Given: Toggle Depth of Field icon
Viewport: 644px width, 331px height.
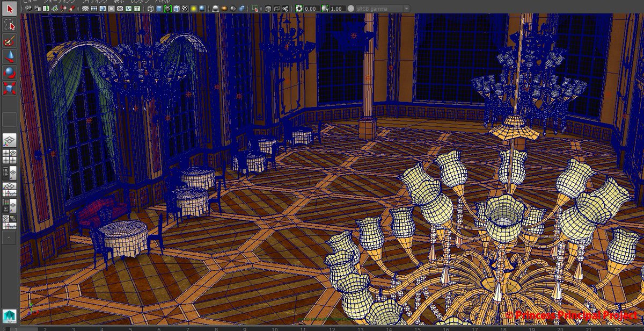Looking at the screenshot, I should point(241,9).
